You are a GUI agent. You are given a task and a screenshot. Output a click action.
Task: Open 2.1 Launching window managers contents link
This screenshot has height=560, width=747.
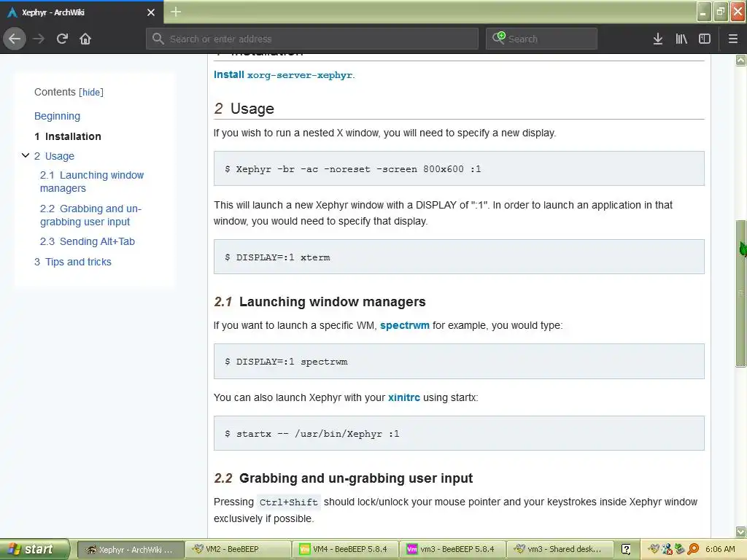tap(91, 182)
